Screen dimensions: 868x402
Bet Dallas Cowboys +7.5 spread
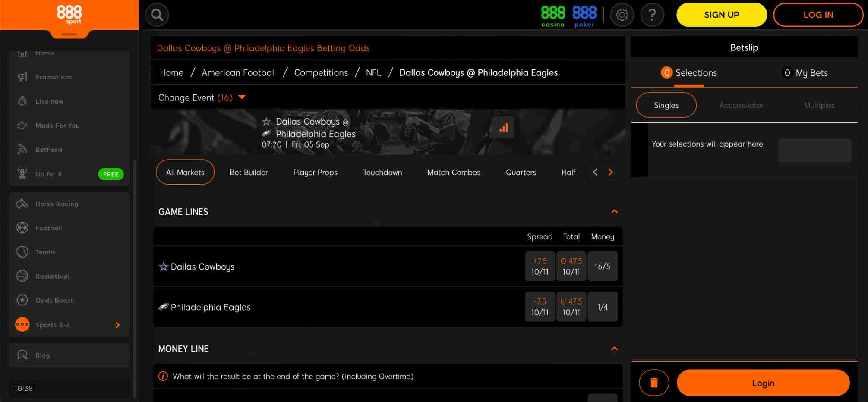click(540, 266)
